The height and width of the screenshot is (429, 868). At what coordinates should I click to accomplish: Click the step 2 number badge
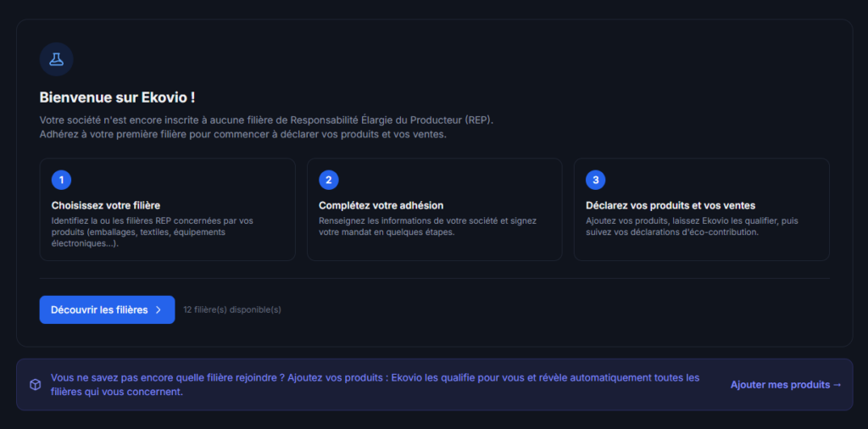point(329,180)
